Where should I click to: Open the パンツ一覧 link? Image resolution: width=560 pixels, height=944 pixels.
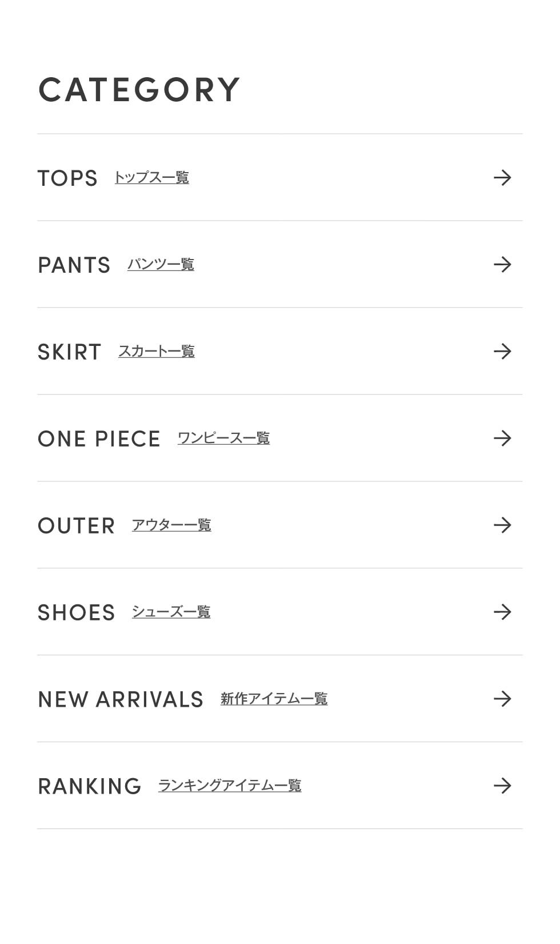pos(161,265)
